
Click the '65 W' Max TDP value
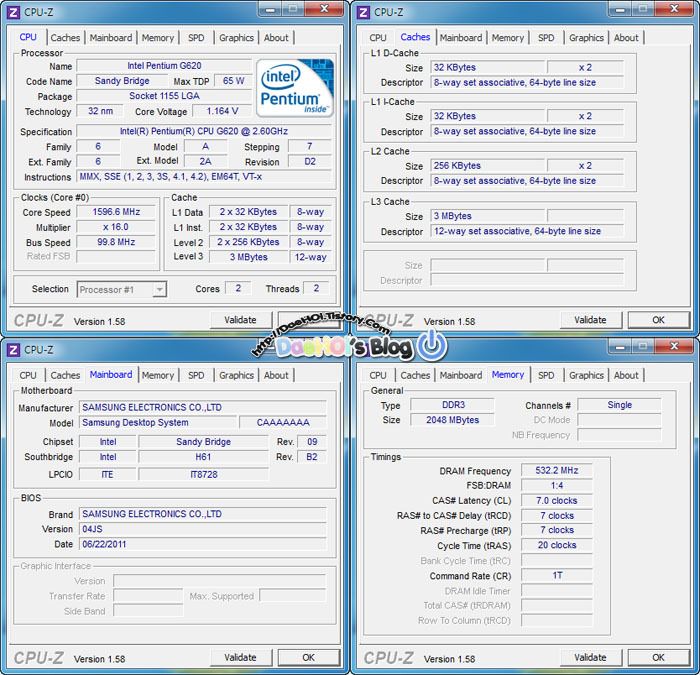tap(233, 81)
